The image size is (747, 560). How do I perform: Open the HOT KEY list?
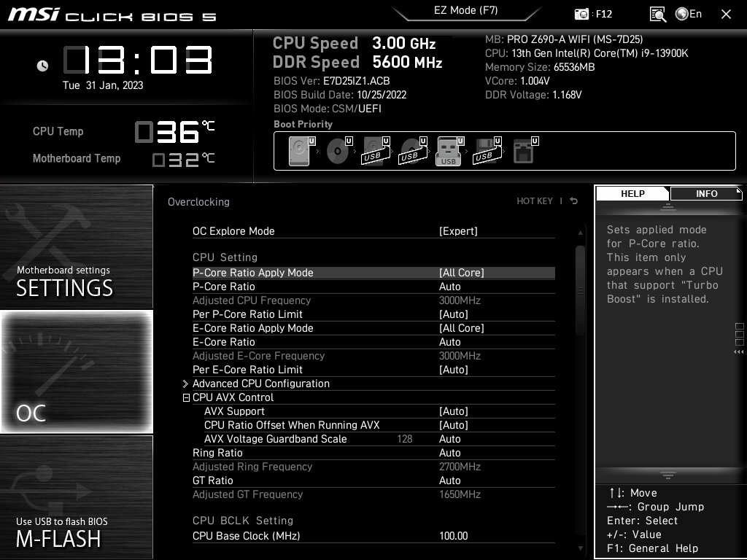[x=535, y=201]
